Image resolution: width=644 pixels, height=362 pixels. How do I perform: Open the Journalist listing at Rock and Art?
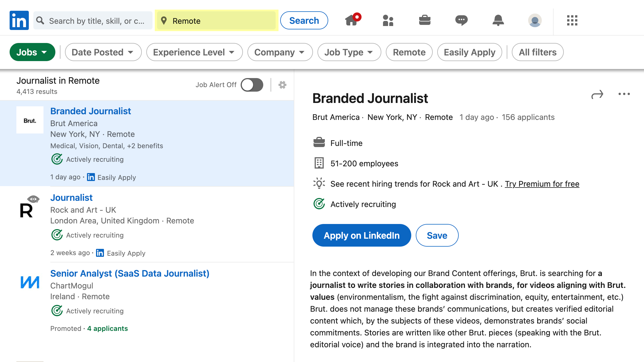(x=71, y=197)
